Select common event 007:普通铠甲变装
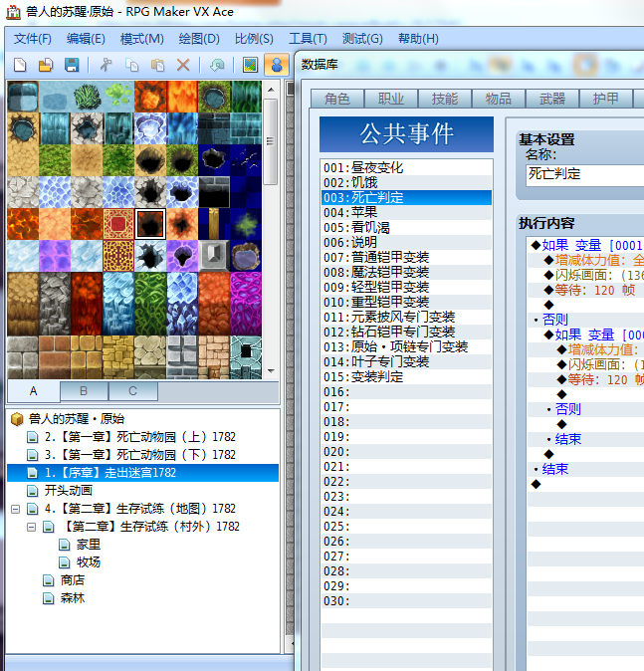 click(x=406, y=258)
